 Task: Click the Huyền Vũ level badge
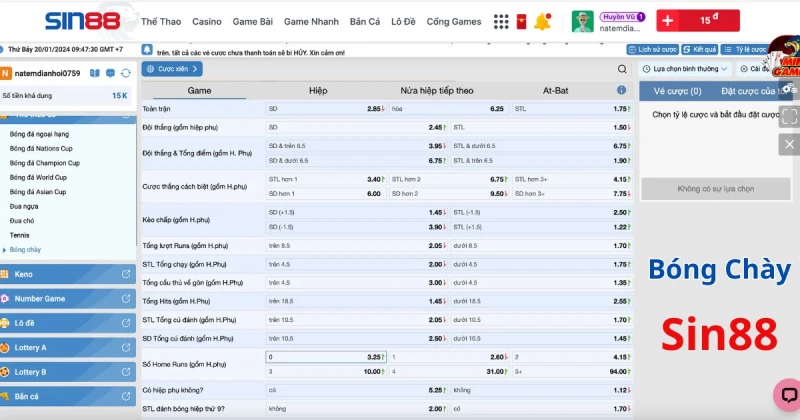(622, 17)
